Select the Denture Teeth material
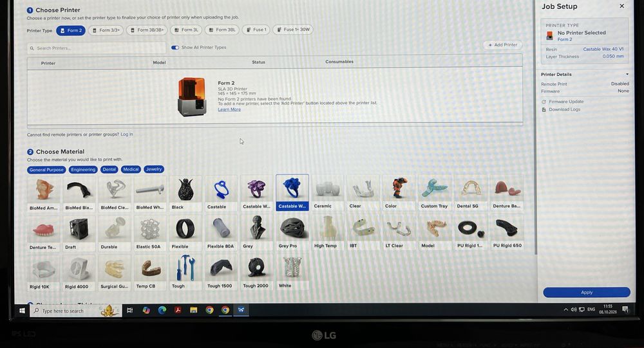644x348 pixels. (x=44, y=234)
